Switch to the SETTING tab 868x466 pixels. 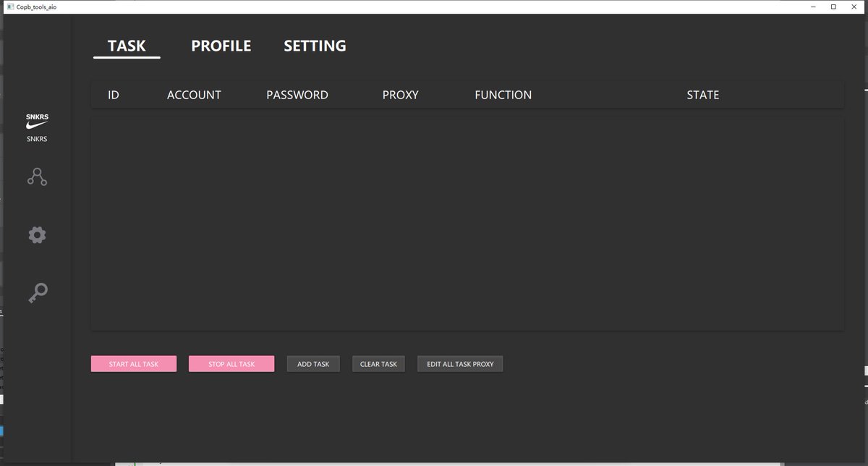point(315,46)
